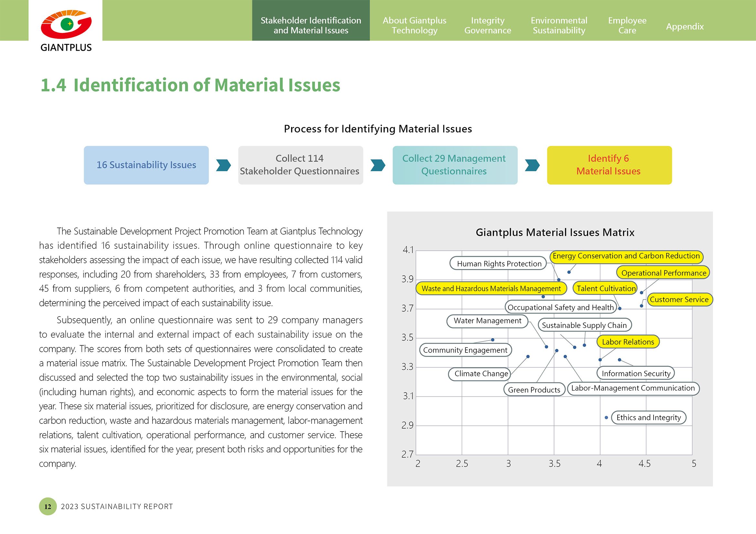Viewport: 756px width, 534px height.
Task: Click Identify 6 Material Issues box
Action: coord(610,165)
